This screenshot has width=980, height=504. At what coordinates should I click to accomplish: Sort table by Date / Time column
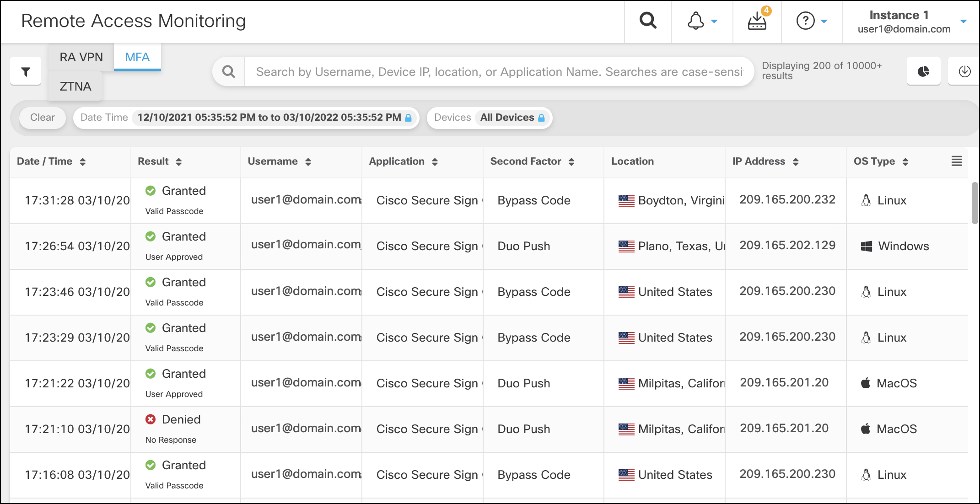[82, 161]
